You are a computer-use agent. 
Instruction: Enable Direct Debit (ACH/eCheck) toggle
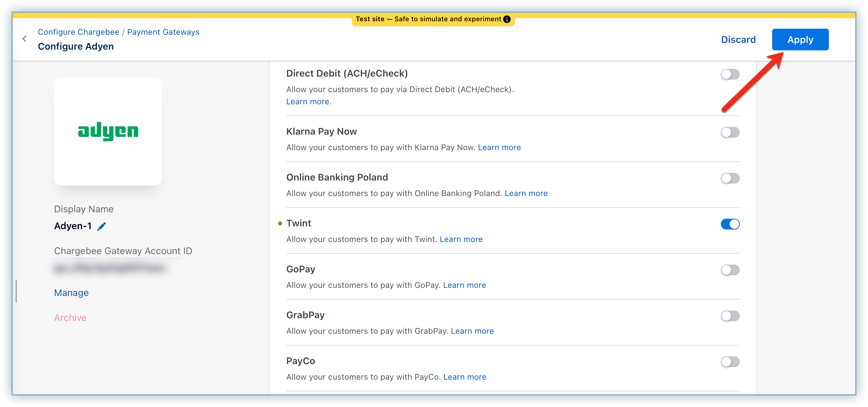coord(730,74)
